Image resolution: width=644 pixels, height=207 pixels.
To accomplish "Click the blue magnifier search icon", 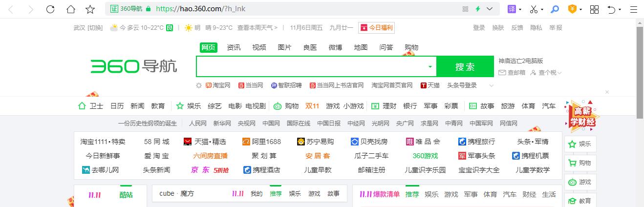I will (555, 9).
